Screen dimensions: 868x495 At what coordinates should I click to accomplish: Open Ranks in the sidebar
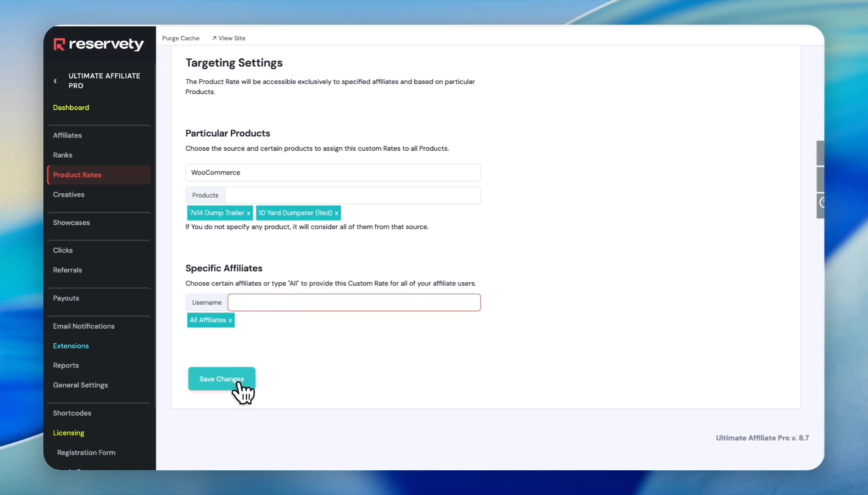pos(62,155)
